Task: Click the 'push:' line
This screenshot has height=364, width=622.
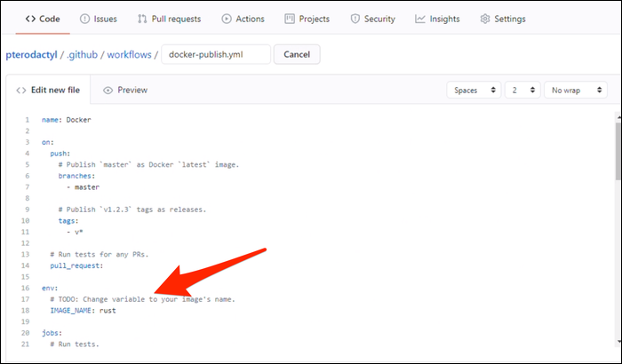Action: [60, 154]
